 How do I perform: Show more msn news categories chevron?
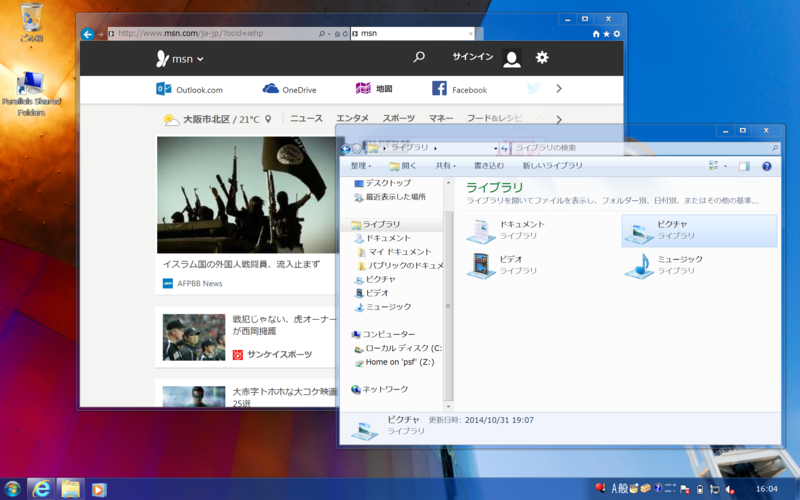pyautogui.click(x=559, y=119)
